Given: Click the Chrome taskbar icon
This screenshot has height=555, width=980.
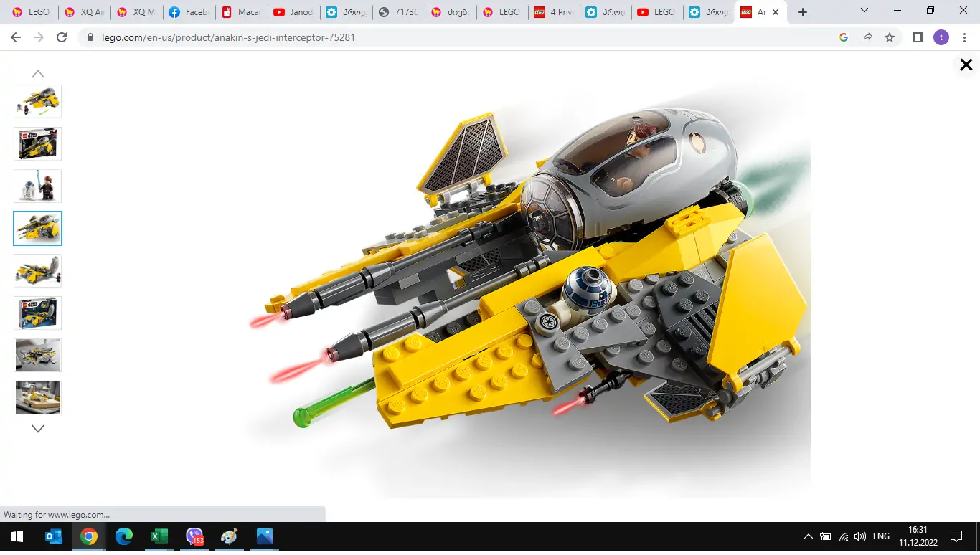Looking at the screenshot, I should click(x=89, y=536).
